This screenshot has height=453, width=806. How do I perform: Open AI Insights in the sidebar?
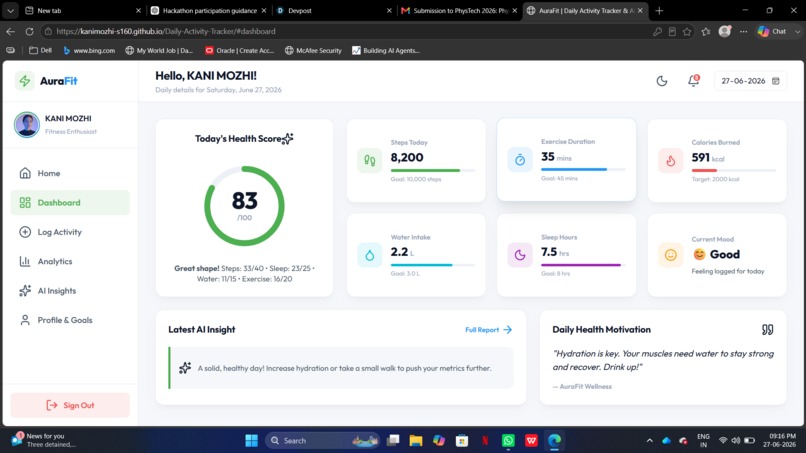[x=70, y=291]
